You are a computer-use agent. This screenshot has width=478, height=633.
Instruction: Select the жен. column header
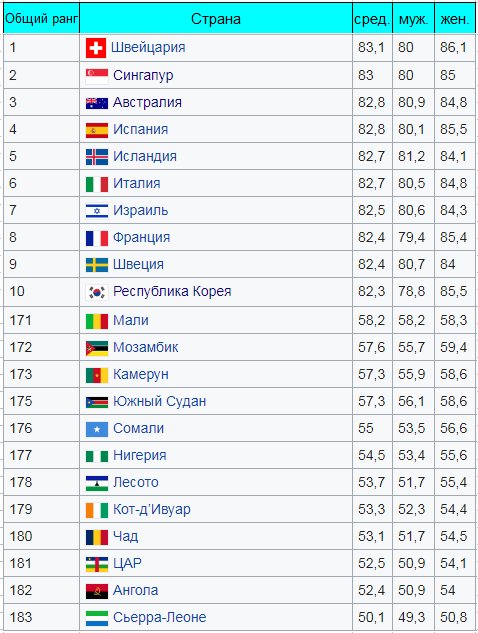455,19
